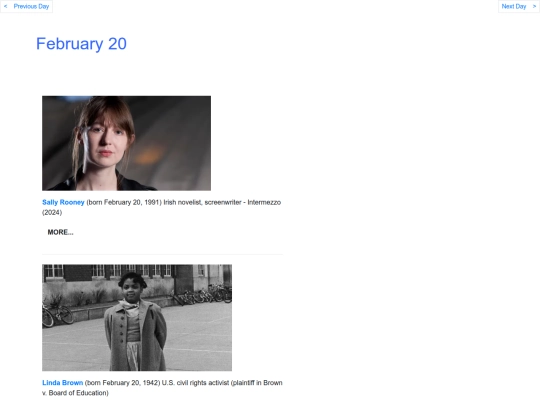Click text 'v. Board of Education)'

(x=75, y=393)
